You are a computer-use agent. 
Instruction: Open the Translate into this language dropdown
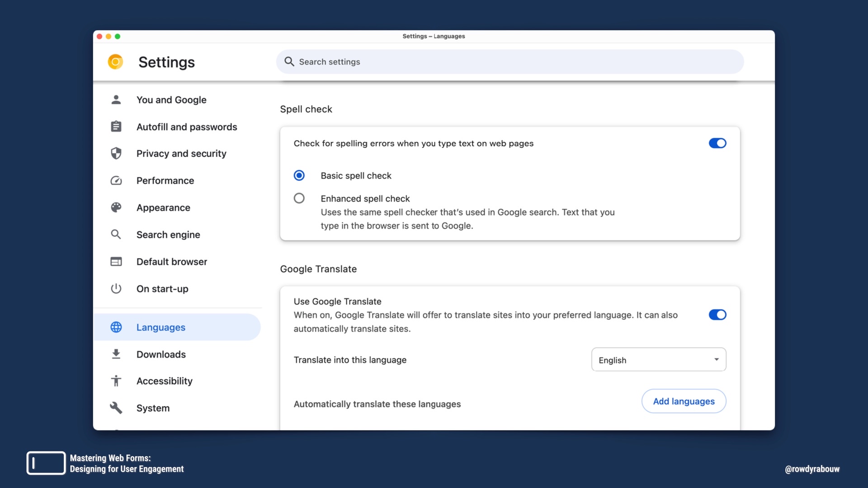(658, 360)
